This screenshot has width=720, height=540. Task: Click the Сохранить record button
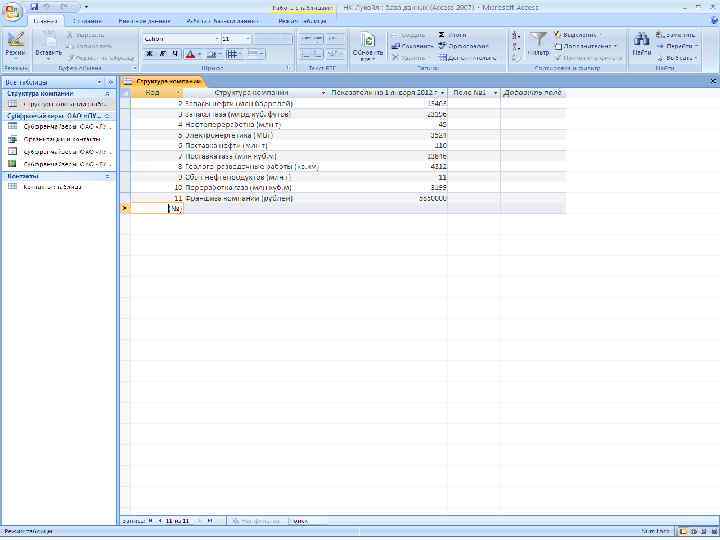tap(412, 46)
